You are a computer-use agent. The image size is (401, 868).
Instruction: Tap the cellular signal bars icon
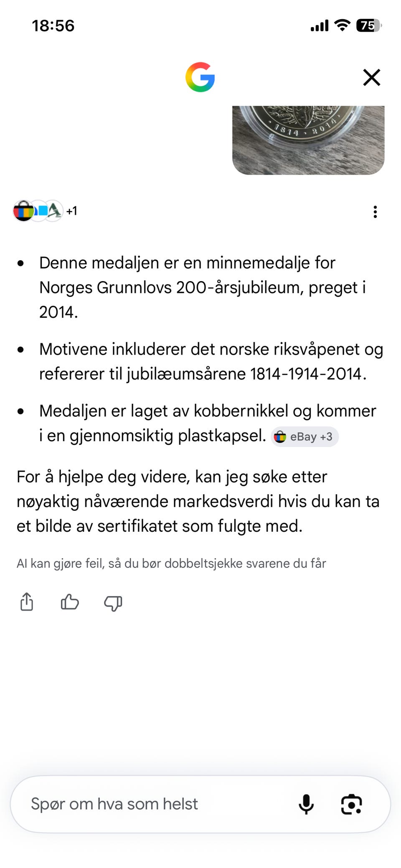[320, 26]
